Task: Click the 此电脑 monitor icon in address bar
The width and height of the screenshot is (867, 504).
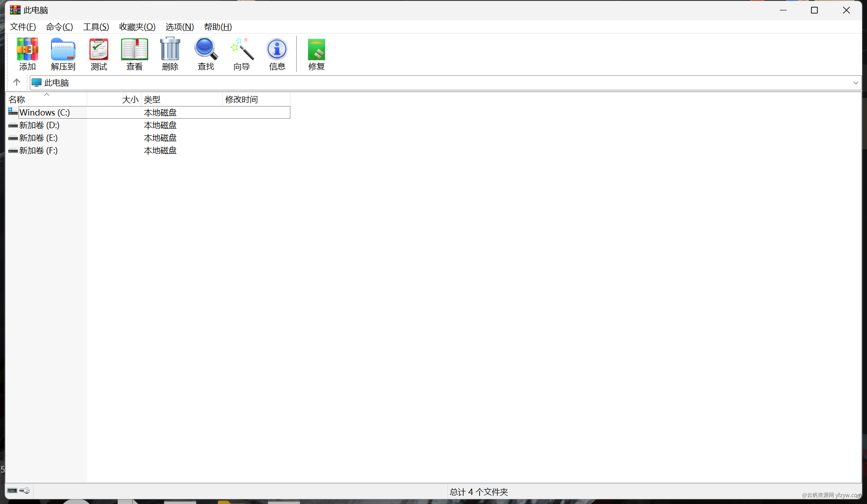Action: [37, 83]
